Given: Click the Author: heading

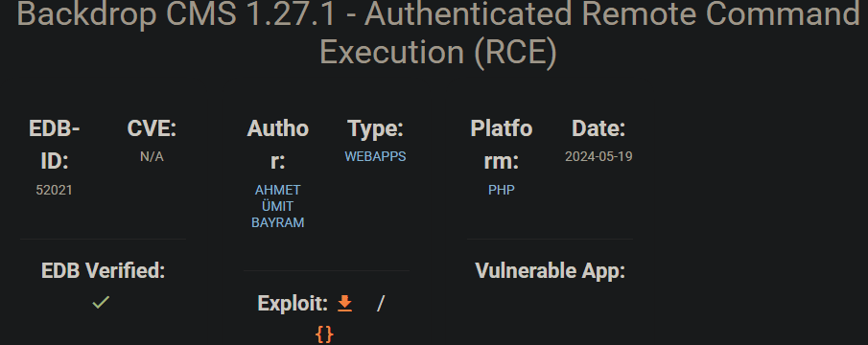Looking at the screenshot, I should tap(278, 146).
